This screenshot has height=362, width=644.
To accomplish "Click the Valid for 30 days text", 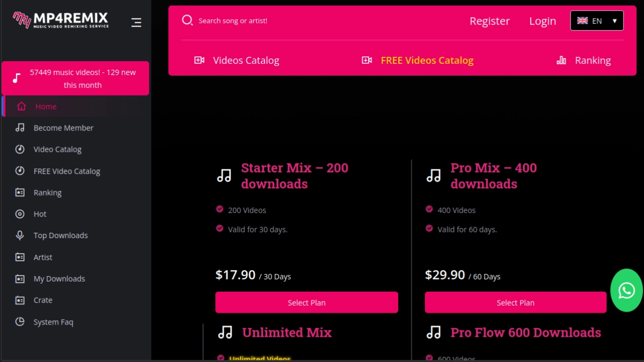I will (258, 230).
